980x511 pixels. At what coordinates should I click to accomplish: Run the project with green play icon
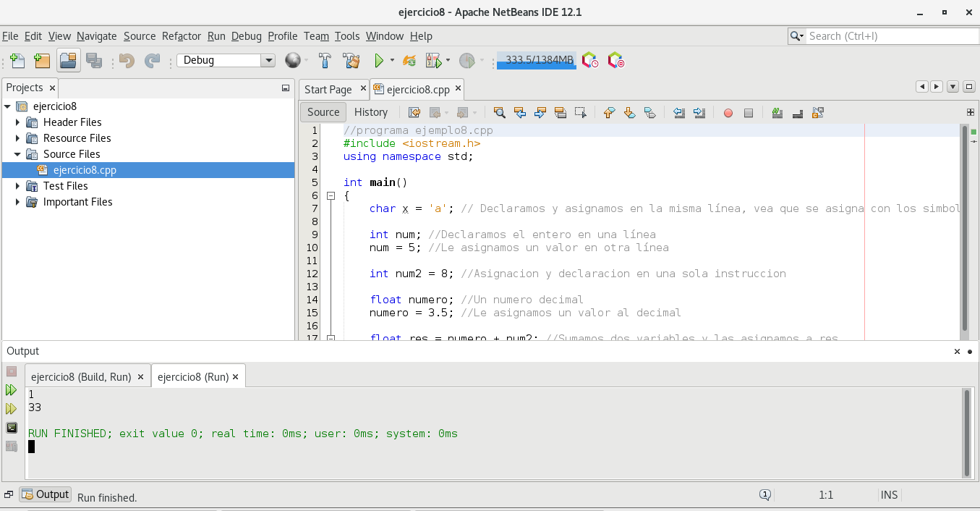coord(378,61)
